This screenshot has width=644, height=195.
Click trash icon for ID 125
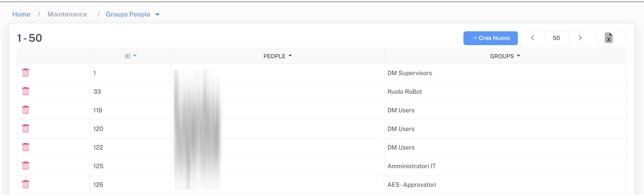(x=26, y=166)
